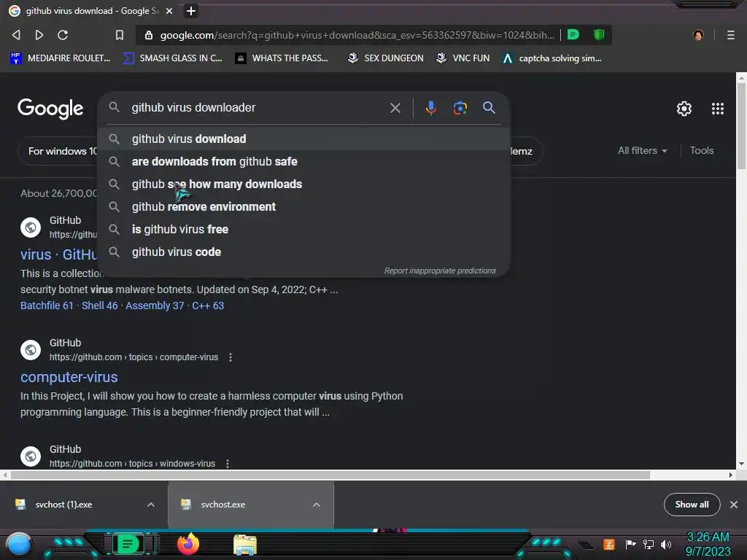Open the 'computer-virus' search result
This screenshot has width=747, height=560.
click(69, 377)
